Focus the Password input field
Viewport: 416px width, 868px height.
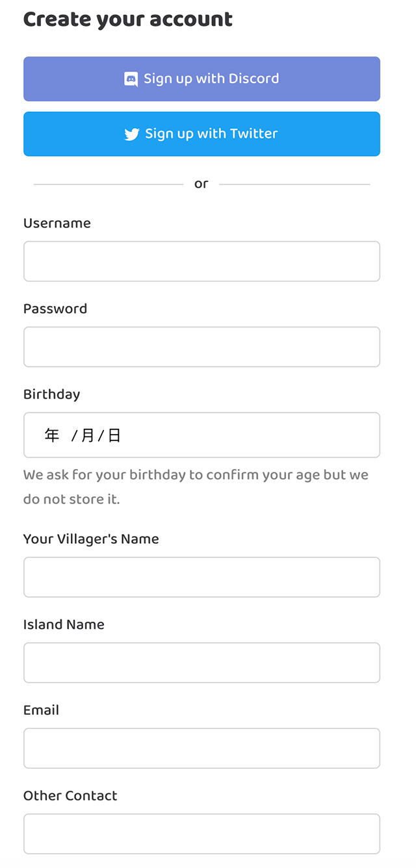pos(201,347)
